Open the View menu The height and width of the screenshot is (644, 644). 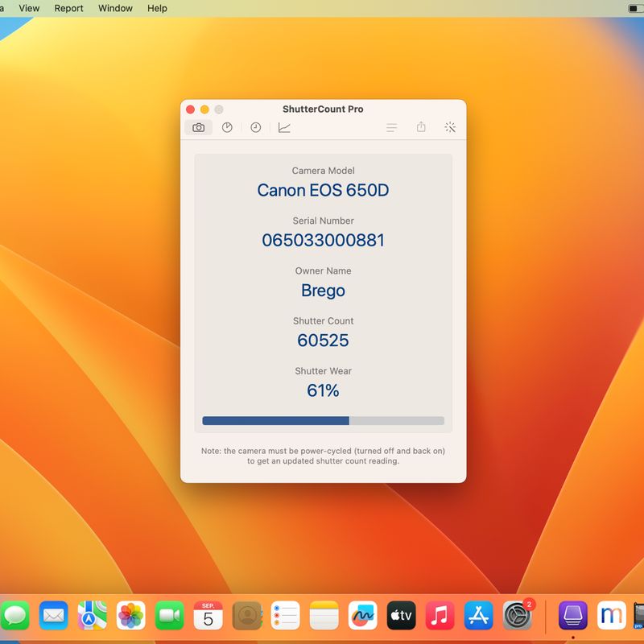pos(29,8)
